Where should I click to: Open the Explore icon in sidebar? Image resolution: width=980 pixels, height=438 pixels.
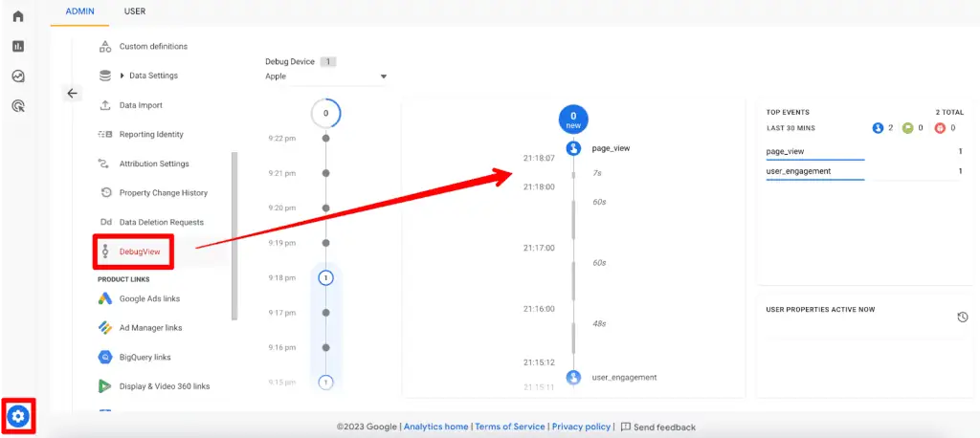pos(18,77)
